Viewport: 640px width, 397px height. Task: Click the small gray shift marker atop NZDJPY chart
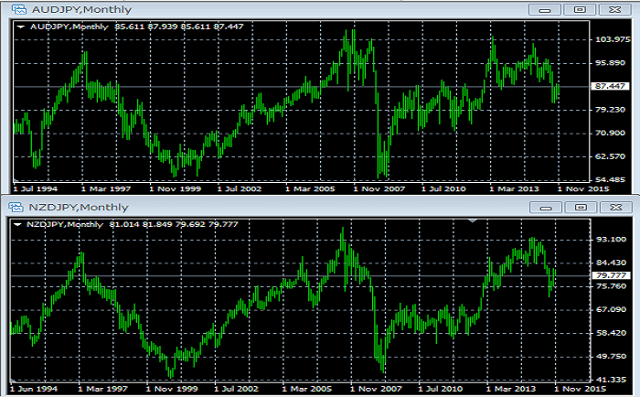pyautogui.click(x=473, y=221)
